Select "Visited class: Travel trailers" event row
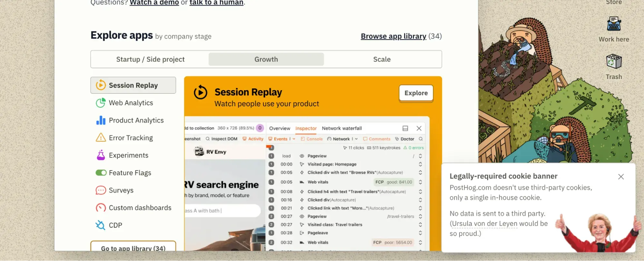 tap(346, 225)
